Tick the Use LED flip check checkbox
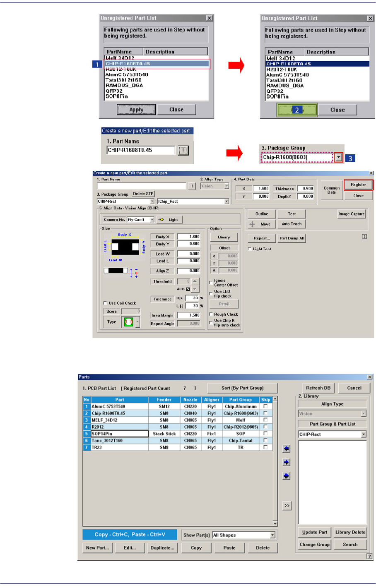The image size is (376, 588). click(x=211, y=293)
